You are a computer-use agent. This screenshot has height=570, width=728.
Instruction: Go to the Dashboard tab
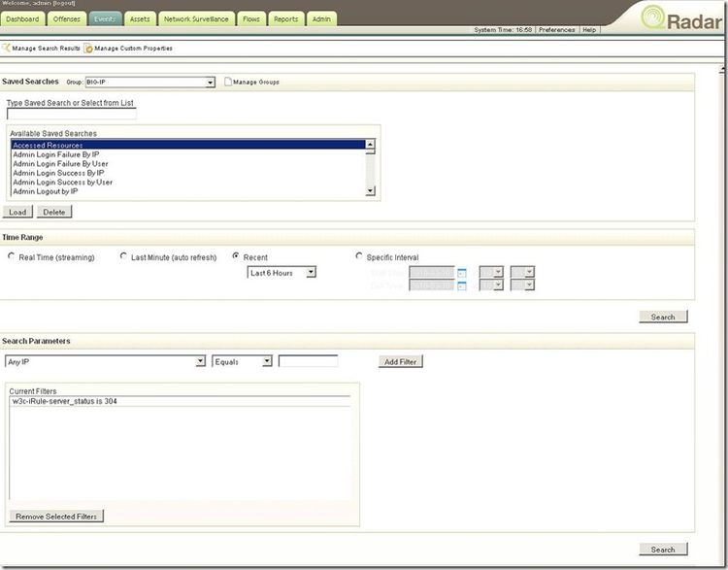click(x=22, y=19)
